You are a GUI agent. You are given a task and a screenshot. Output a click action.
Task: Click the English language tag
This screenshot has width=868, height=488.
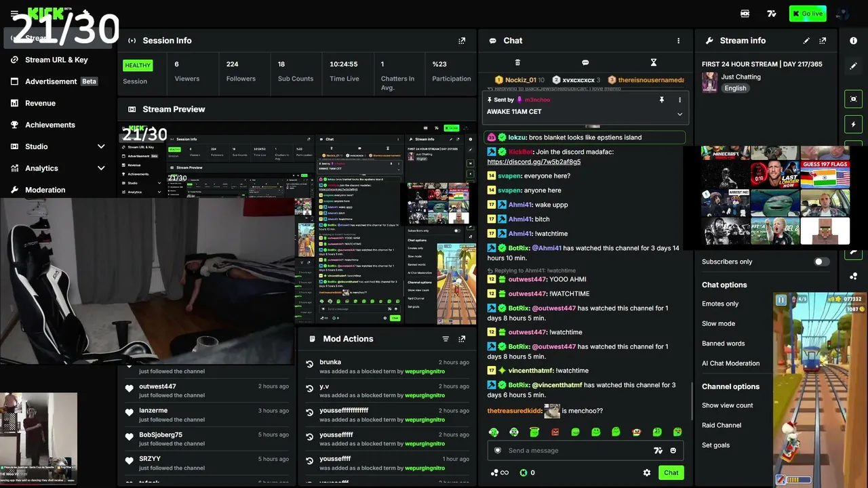click(x=735, y=88)
